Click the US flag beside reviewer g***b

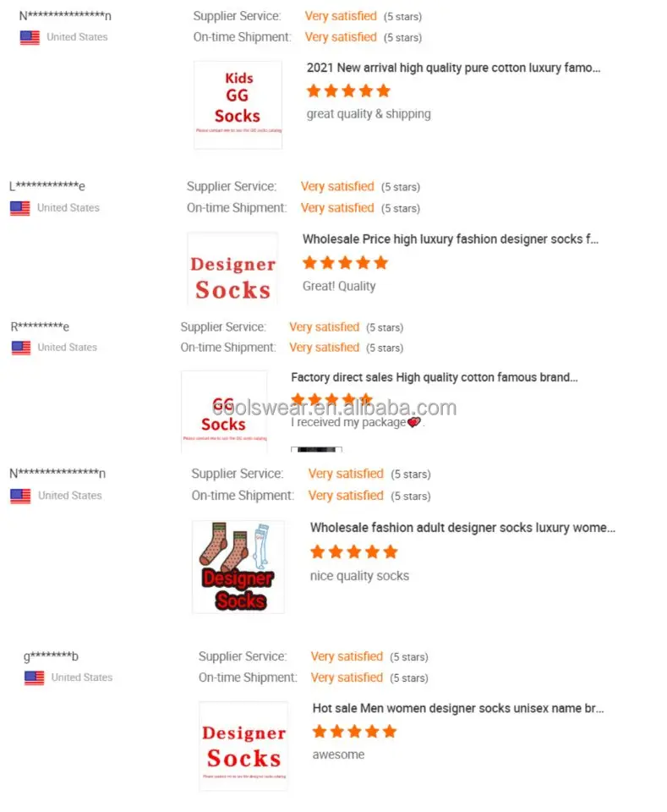(x=34, y=678)
